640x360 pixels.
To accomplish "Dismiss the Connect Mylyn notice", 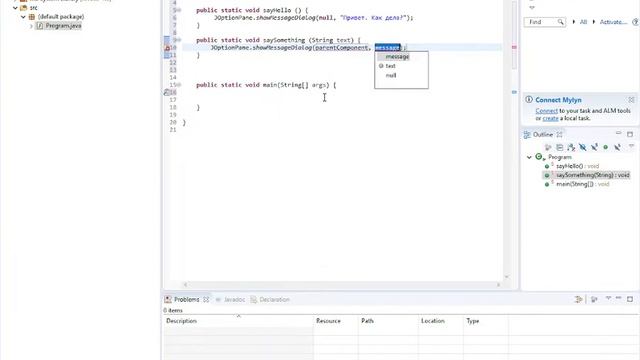I will pyautogui.click(x=631, y=100).
